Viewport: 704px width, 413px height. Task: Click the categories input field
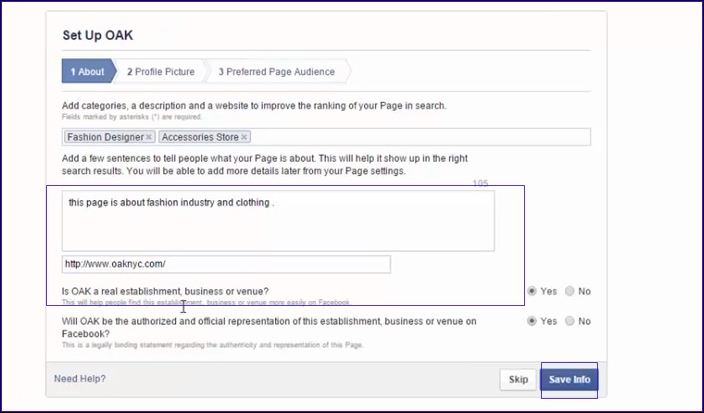[x=326, y=137]
